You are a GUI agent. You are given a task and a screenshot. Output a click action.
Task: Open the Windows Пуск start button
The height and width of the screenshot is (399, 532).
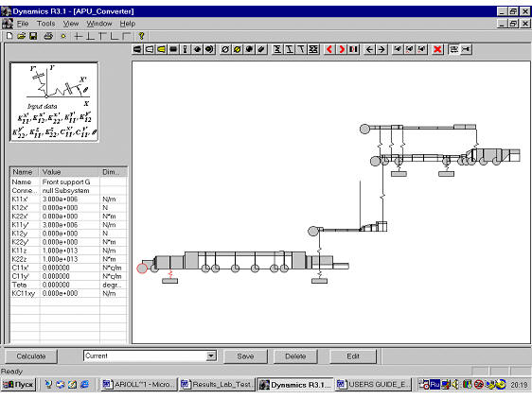[19, 385]
